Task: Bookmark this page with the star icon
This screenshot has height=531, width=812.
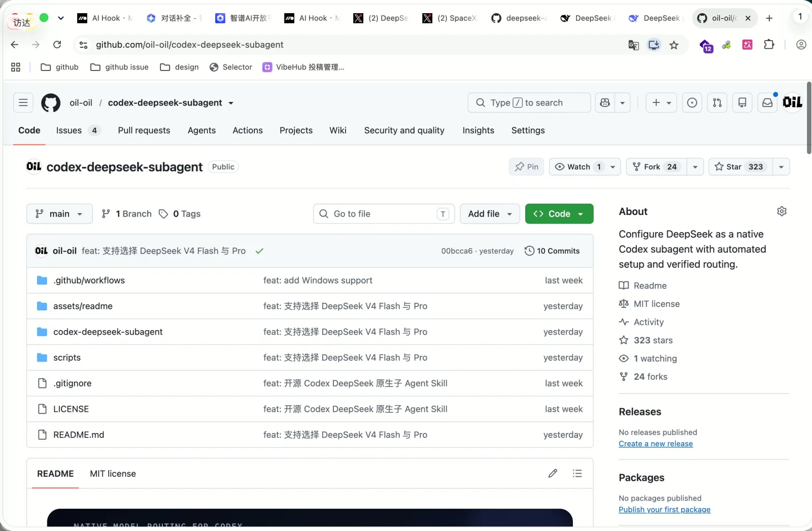Action: 674,45
